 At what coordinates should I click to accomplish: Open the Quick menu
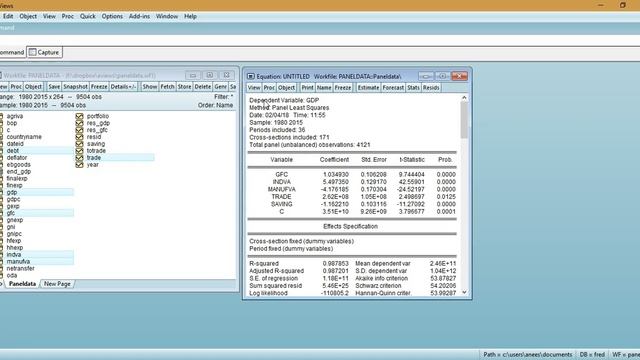87,16
